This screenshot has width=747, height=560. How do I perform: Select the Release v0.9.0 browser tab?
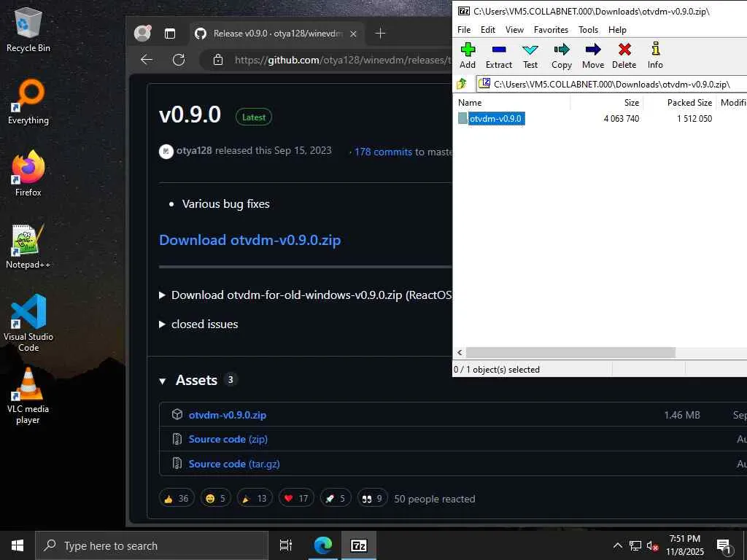pos(276,34)
